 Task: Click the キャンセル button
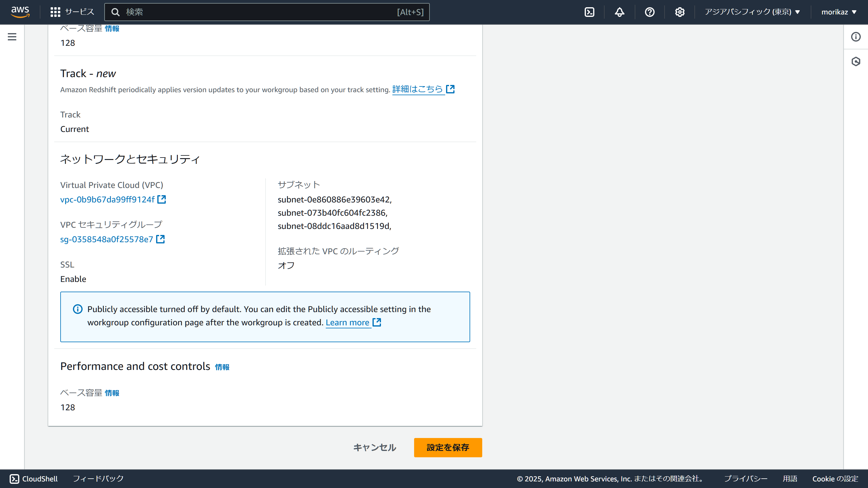pyautogui.click(x=374, y=447)
